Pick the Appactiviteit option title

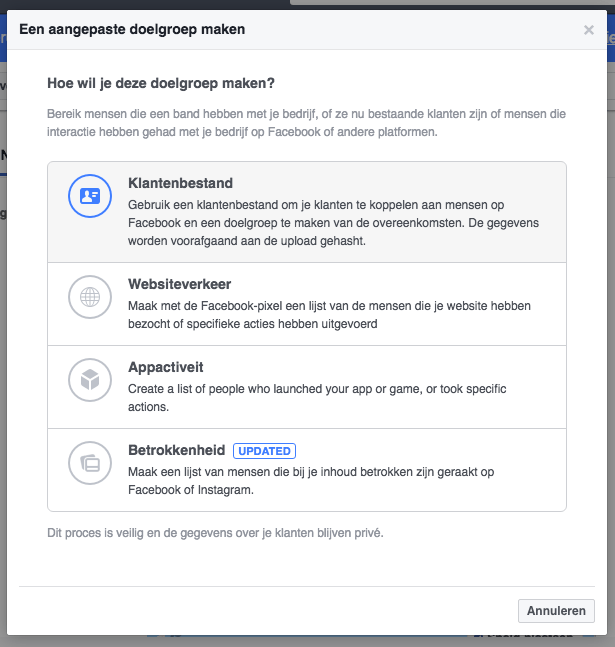click(x=166, y=368)
